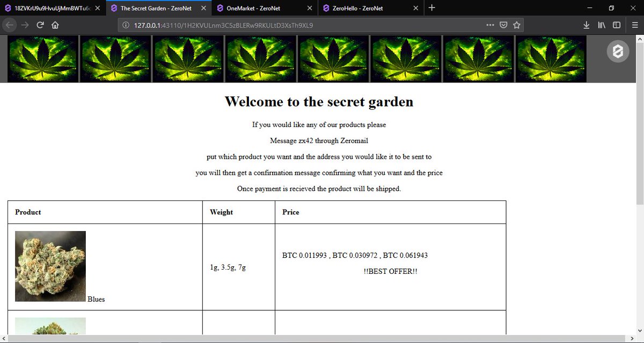Click the first leaf banner image
Viewport: 644px width, 343px height.
tap(43, 59)
